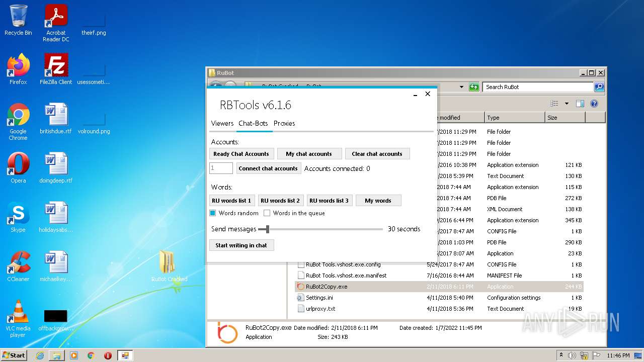Screen dimensions: 644x362
Task: Select the VLC media player desktop icon
Action: pos(18,318)
